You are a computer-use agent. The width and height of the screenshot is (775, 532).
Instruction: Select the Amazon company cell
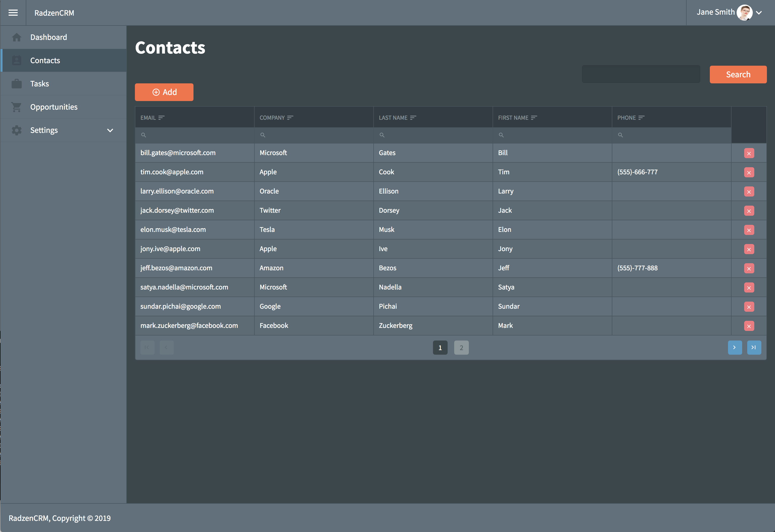click(x=314, y=268)
